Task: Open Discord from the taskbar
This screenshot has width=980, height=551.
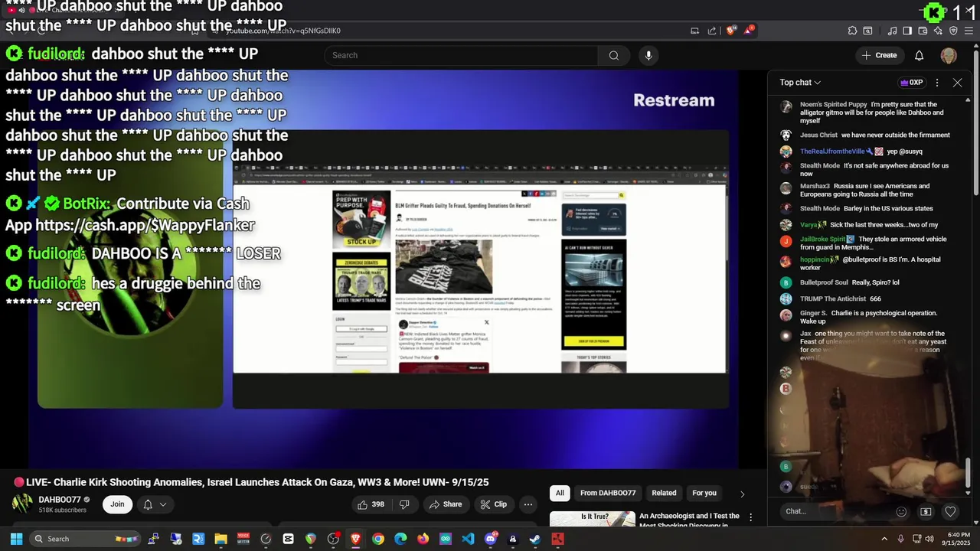Action: click(x=491, y=539)
